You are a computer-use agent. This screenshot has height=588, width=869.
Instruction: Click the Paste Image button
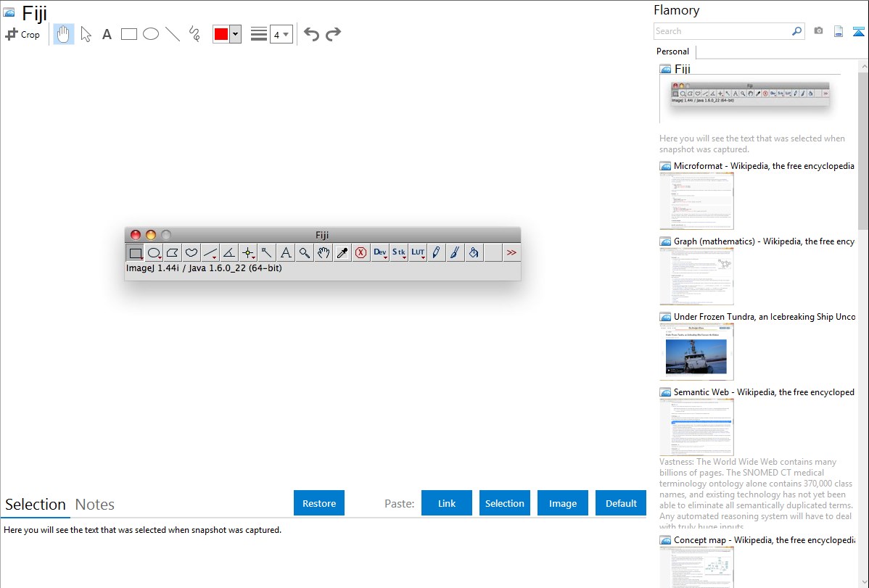tap(562, 503)
